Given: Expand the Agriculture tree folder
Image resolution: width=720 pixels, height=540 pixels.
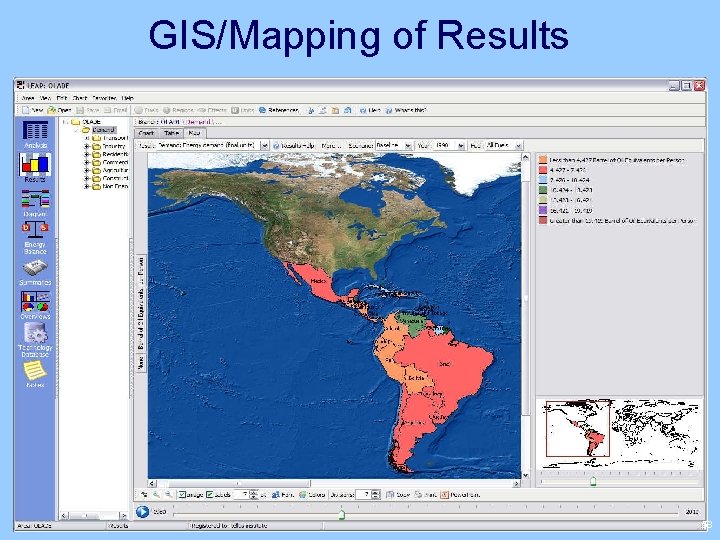Looking at the screenshot, I should point(86,170).
